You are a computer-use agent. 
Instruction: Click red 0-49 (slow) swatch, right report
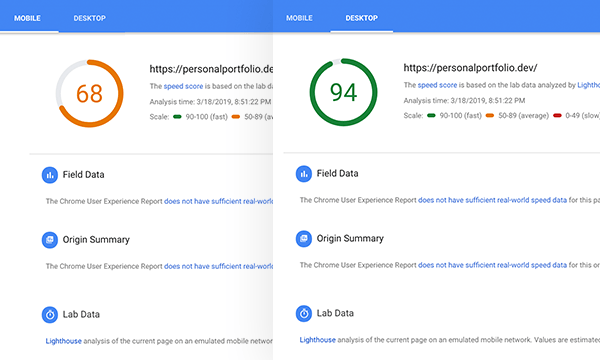(x=557, y=116)
